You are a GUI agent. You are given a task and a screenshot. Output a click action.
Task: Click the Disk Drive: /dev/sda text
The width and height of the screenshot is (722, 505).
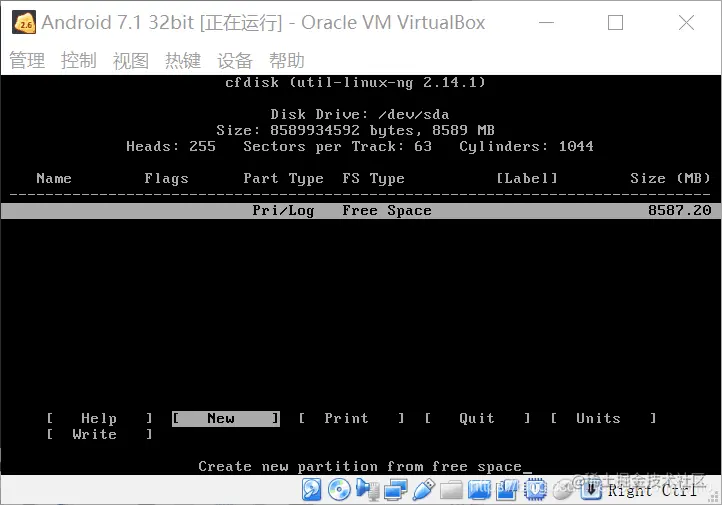(360, 114)
